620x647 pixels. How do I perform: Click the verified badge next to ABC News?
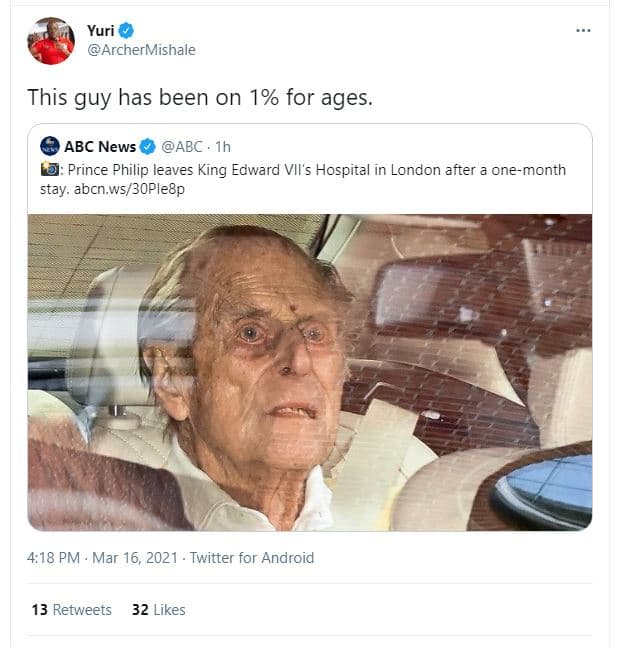148,148
